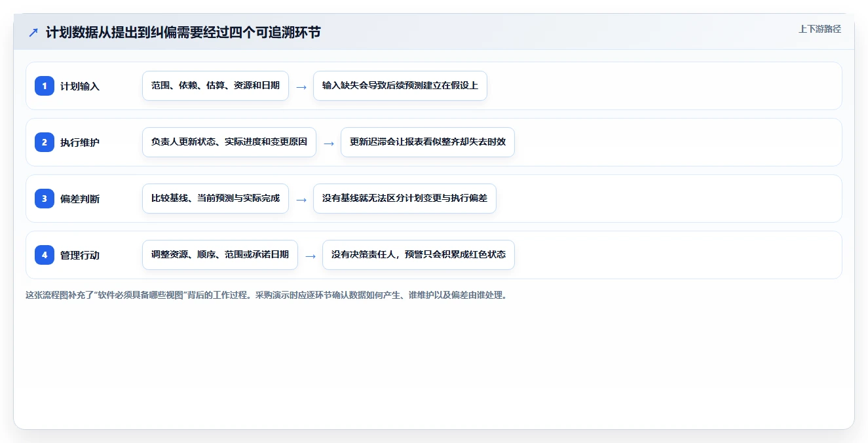Click the box 更新迟滞会让报表看似整齐却失去时效
This screenshot has height=443, width=868.
(x=428, y=142)
